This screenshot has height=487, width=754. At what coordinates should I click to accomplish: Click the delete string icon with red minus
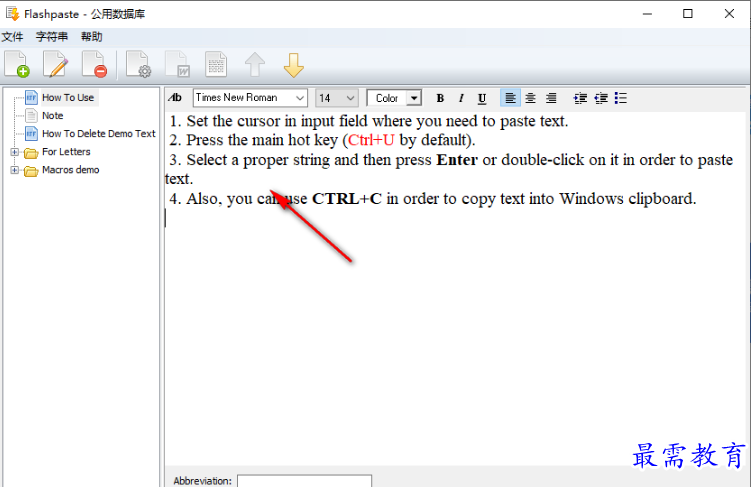(x=94, y=64)
